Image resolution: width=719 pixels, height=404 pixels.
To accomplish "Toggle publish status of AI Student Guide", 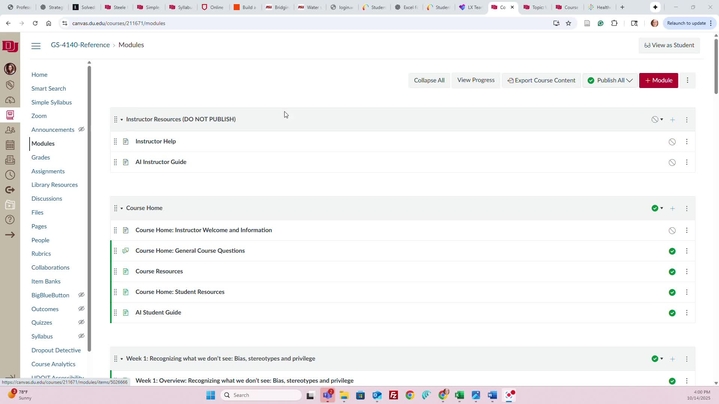I will (x=672, y=313).
